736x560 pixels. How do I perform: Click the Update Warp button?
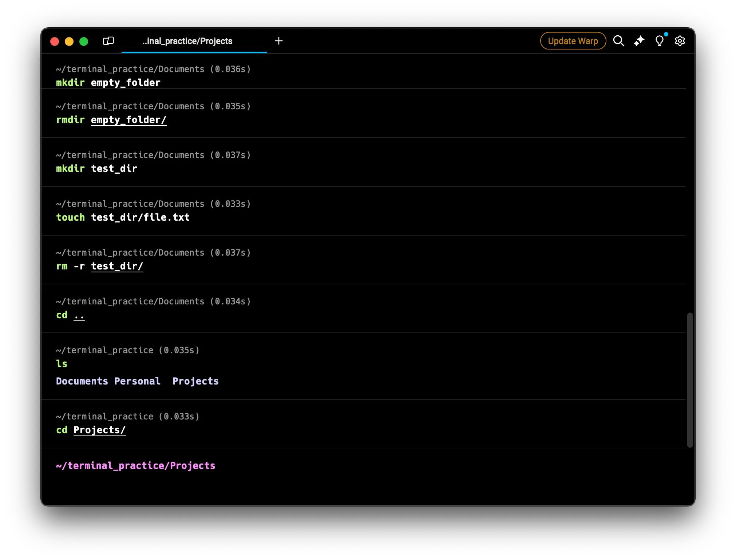573,41
